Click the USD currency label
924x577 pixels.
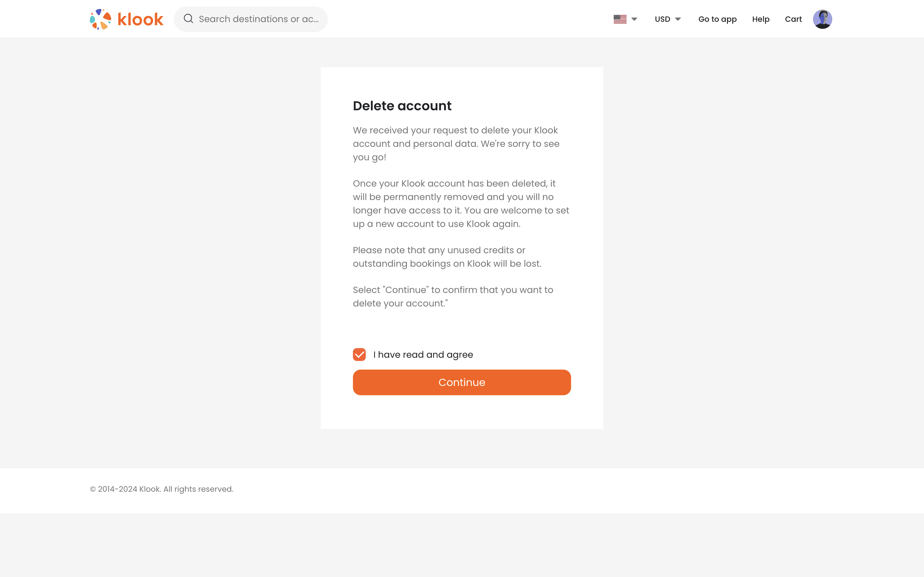(x=663, y=19)
